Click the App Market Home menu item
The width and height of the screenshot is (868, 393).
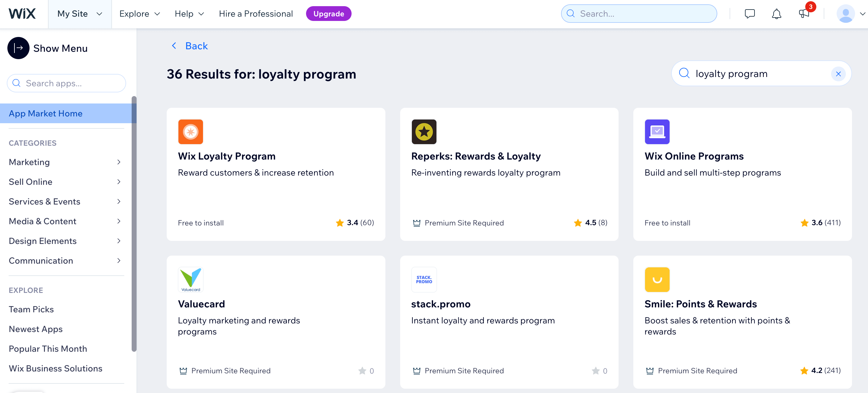pos(46,113)
